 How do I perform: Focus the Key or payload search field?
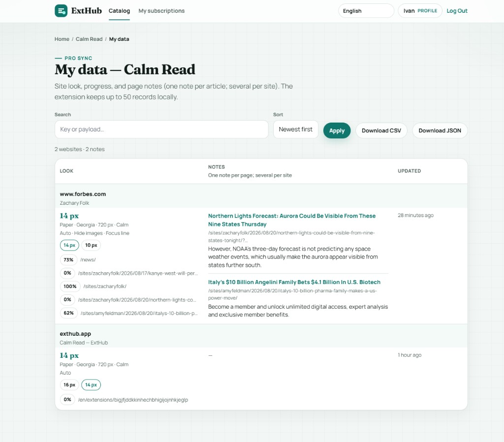(x=161, y=129)
